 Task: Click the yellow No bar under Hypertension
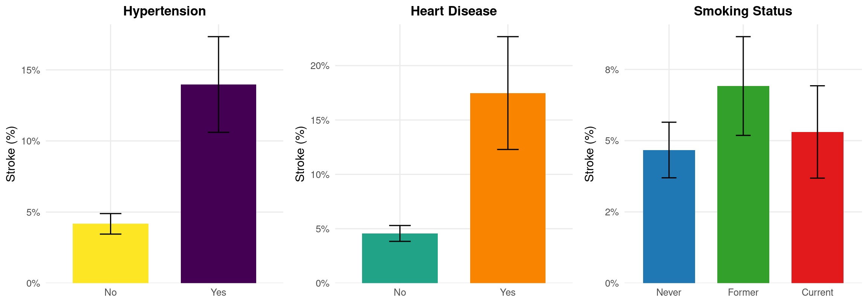pyautogui.click(x=110, y=256)
